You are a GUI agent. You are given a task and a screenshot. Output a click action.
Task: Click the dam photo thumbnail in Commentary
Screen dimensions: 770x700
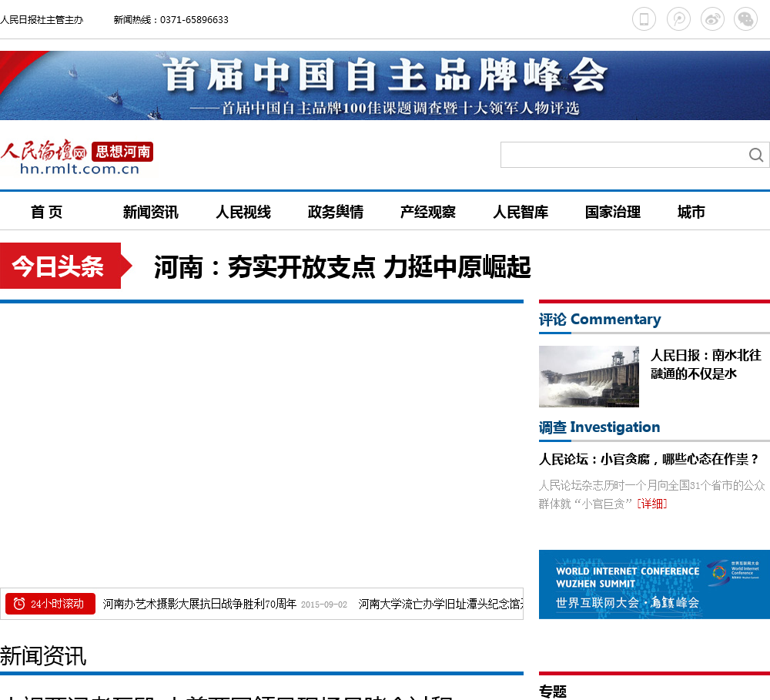pyautogui.click(x=589, y=377)
